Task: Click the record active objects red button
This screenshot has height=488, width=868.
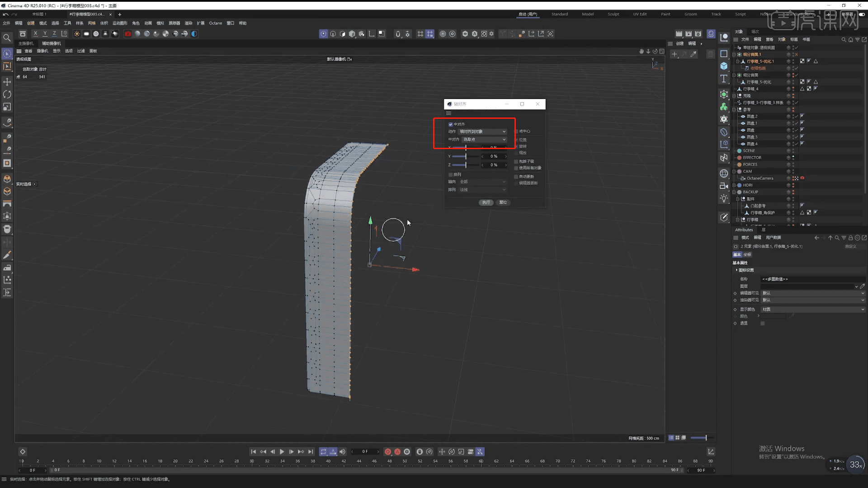Action: [x=388, y=451]
